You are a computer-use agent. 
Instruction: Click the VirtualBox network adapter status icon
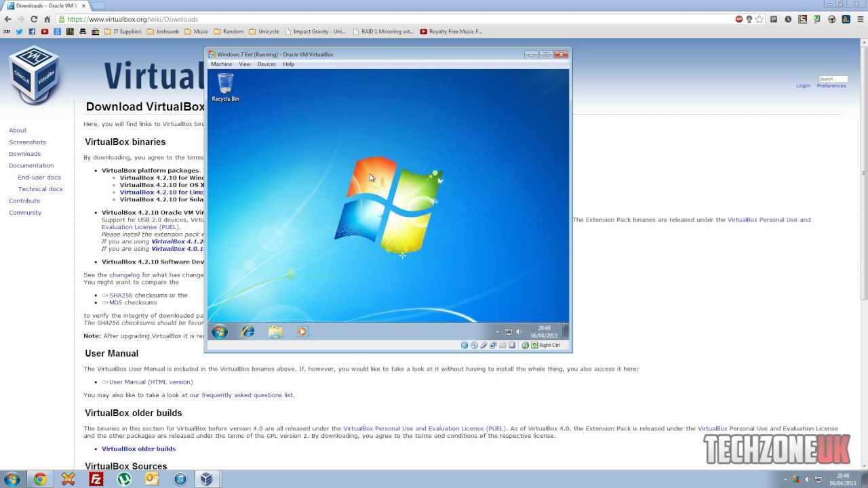pyautogui.click(x=493, y=345)
